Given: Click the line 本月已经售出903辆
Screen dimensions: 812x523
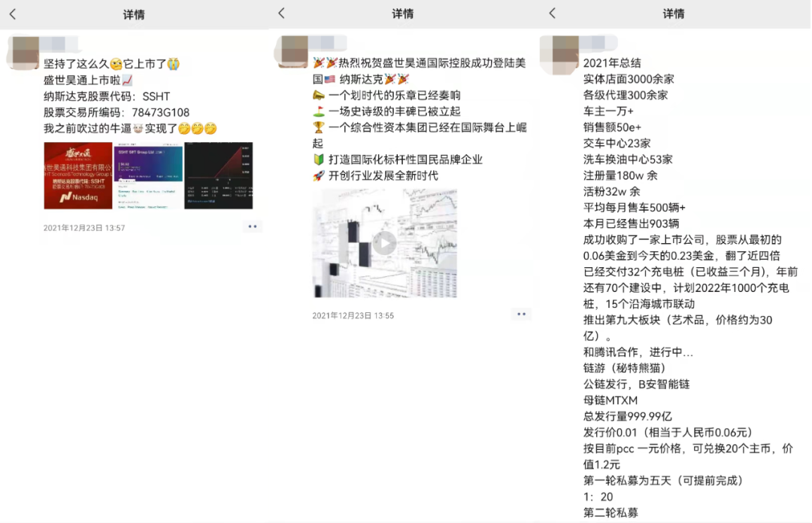Looking at the screenshot, I should click(x=632, y=224).
